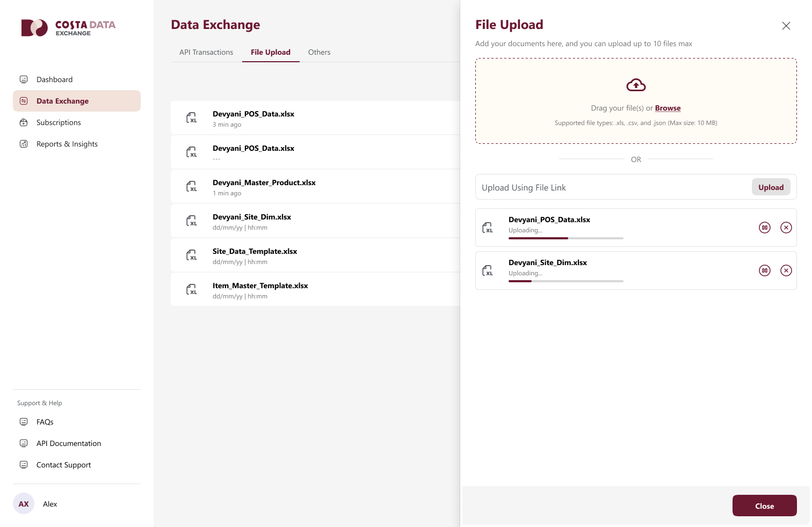Click the Costa Data Exchange logo
The width and height of the screenshot is (812, 527).
tap(68, 28)
